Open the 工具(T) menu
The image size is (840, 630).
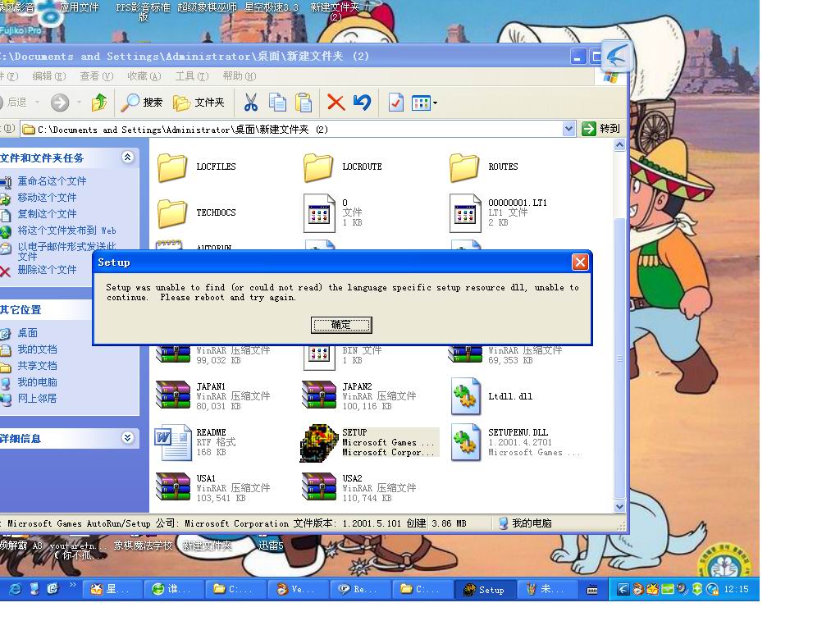(191, 76)
